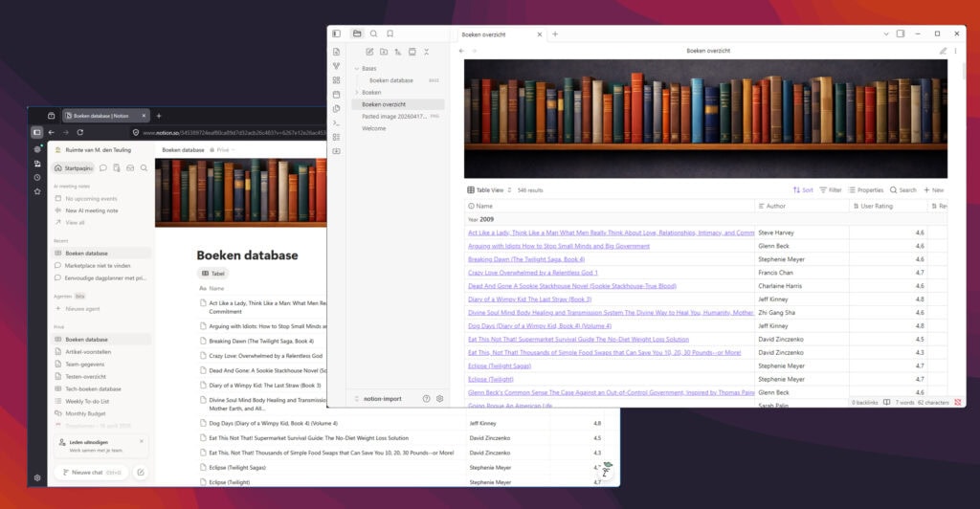Click the new folder icon in Obsidian's file explorer

384,52
